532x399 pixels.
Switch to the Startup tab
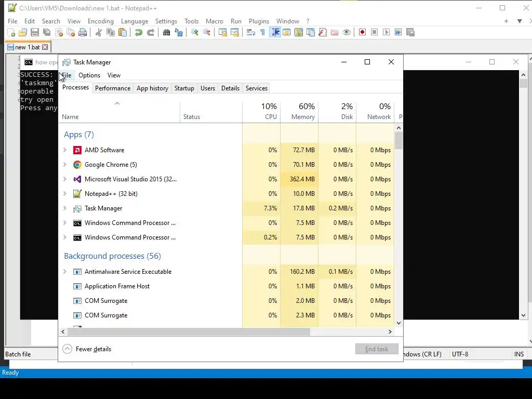[184, 88]
